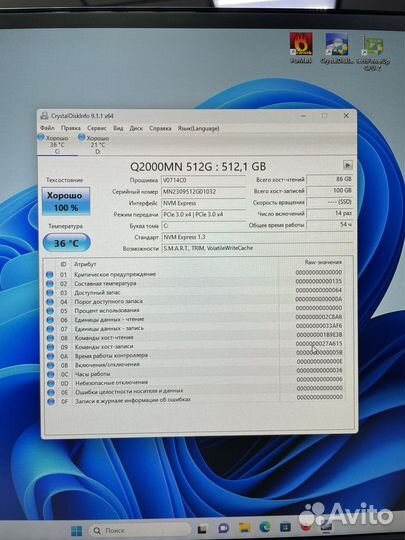Click status icon for attribute 03 Доступный запас
This screenshot has height=540, width=405.
[x=50, y=293]
